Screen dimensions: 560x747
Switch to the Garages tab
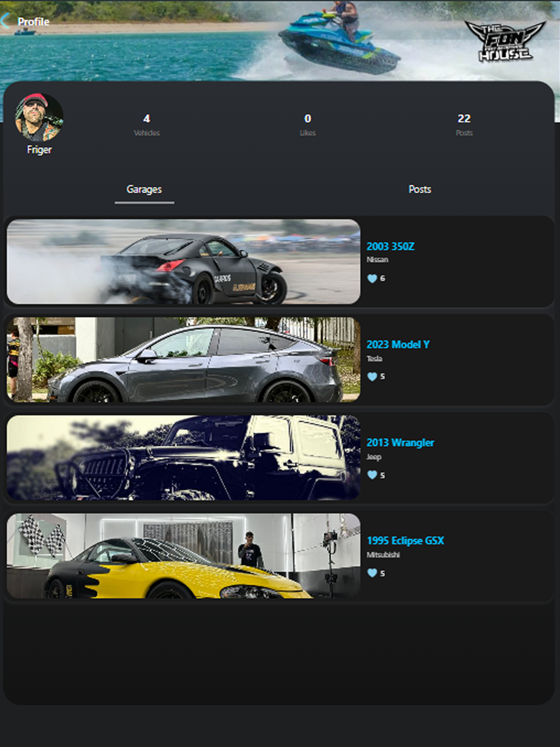click(x=144, y=189)
